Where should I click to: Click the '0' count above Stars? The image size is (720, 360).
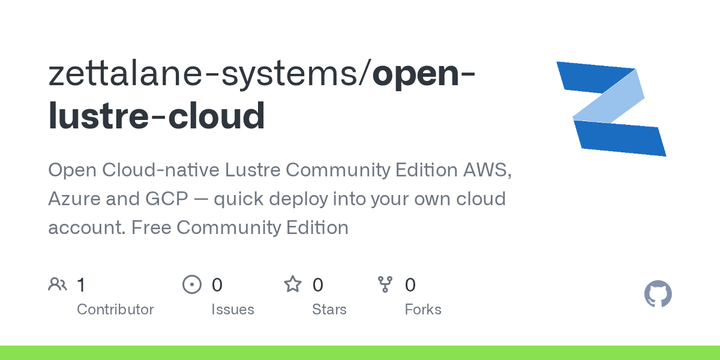[318, 285]
